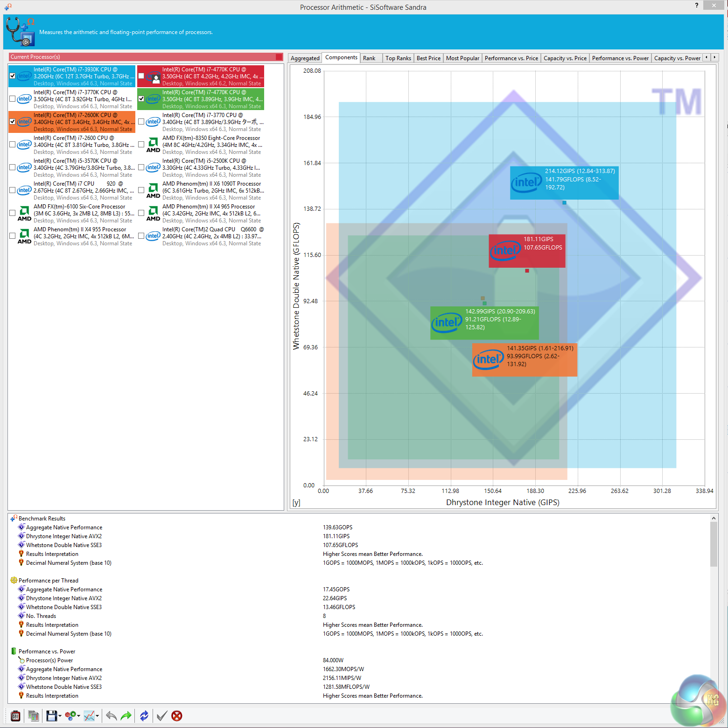Click the Intel logo for i7-3770 CPU
The height and width of the screenshot is (728, 728).
(x=153, y=122)
